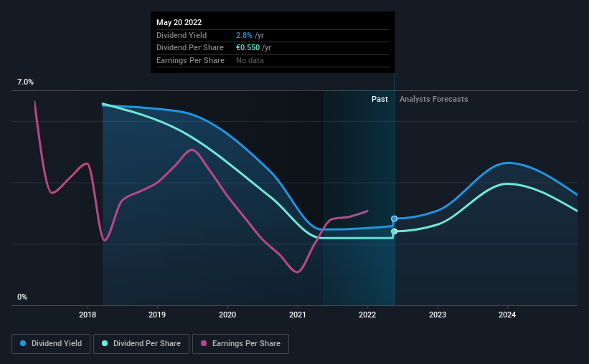Click the 2021 x-axis label
This screenshot has height=364, width=589.
[x=298, y=315]
